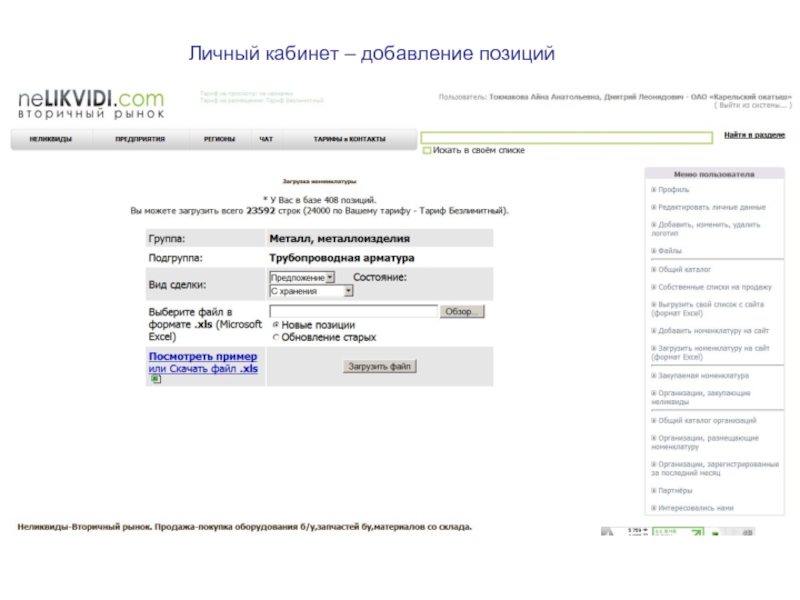The height and width of the screenshot is (600, 800).
Task: Select the Новые позиции radio button
Action: (276, 325)
